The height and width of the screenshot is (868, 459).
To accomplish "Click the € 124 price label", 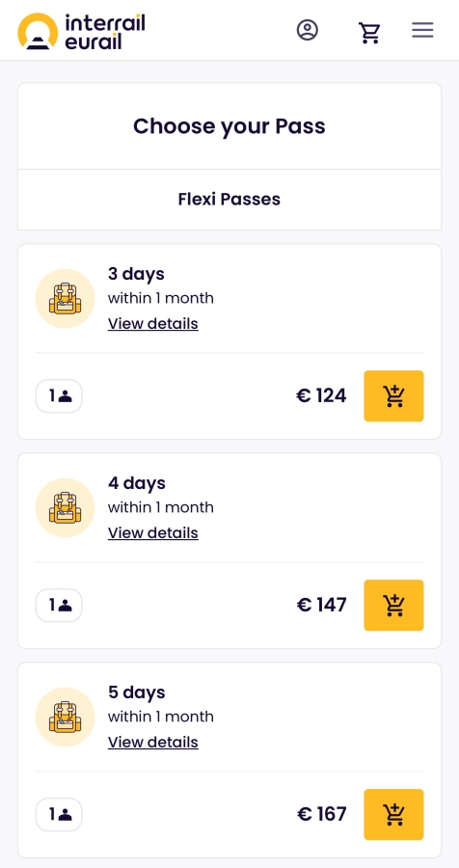I will (x=321, y=395).
